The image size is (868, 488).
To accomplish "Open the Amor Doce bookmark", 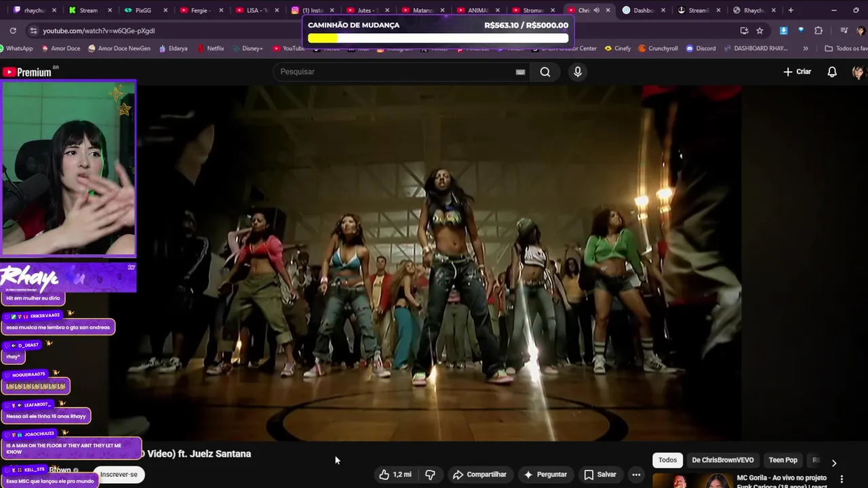I will click(x=60, y=48).
